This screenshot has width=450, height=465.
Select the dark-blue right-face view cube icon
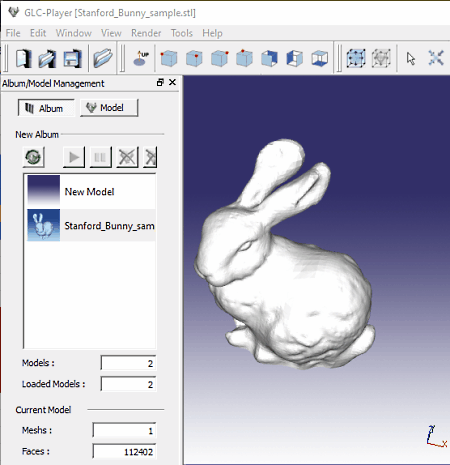269,58
